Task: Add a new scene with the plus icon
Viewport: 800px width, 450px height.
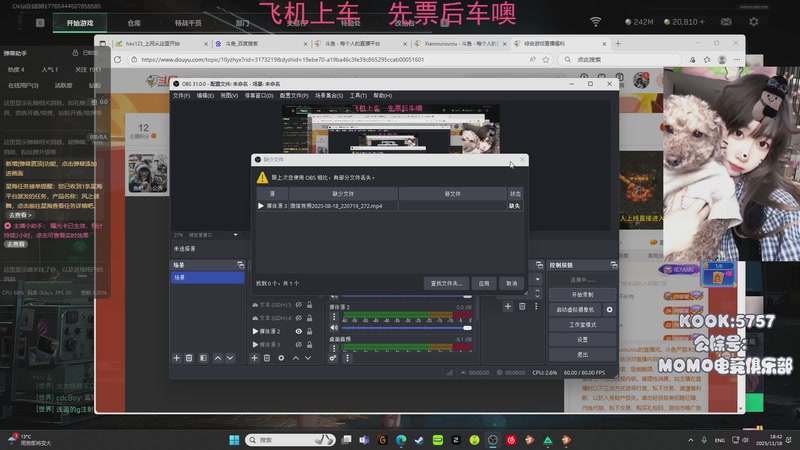Action: (177, 358)
